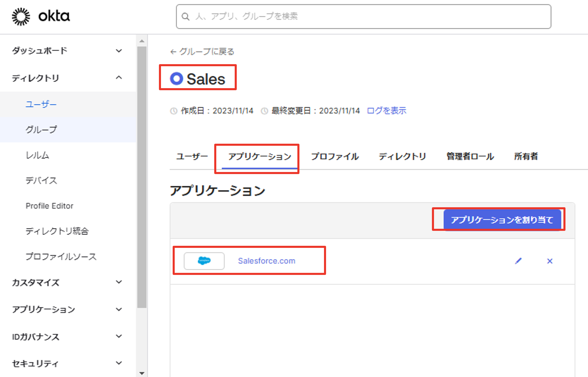Viewport: 588px width, 377px height.
Task: Click the sidebar scrollbar up arrow
Action: 142,41
